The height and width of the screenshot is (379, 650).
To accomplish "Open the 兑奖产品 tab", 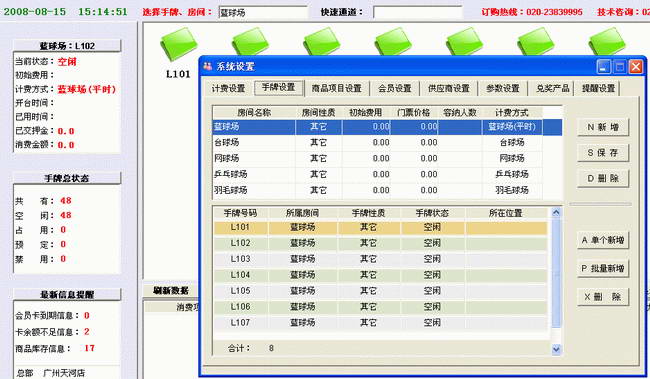I will pos(552,88).
